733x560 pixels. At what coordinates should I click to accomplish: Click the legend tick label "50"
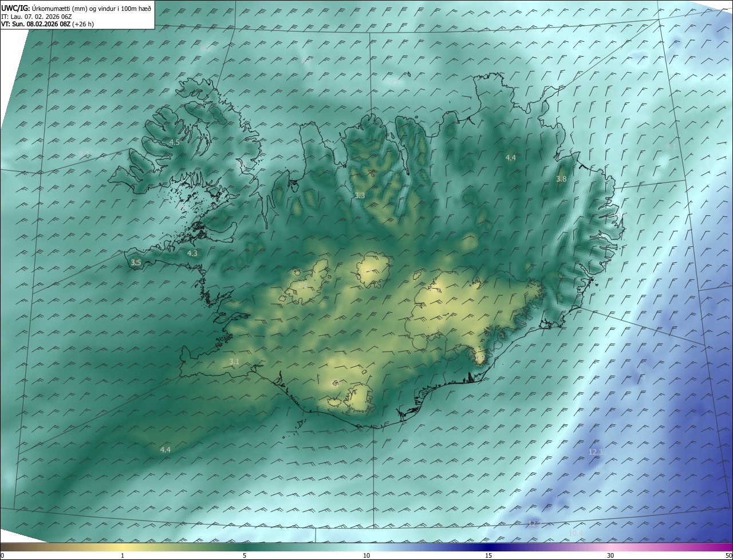tap(728, 555)
